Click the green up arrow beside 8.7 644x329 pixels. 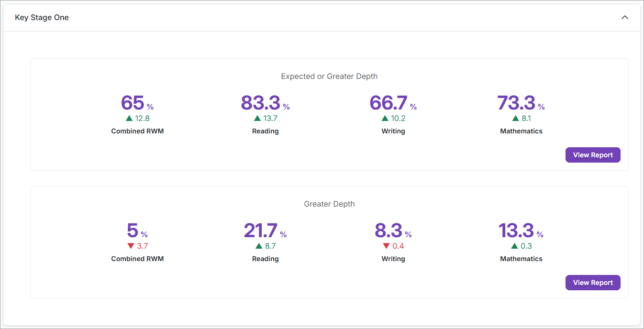[x=259, y=246]
